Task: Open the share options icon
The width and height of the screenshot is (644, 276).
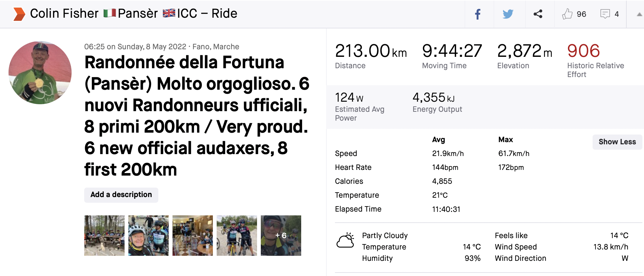Action: [538, 14]
